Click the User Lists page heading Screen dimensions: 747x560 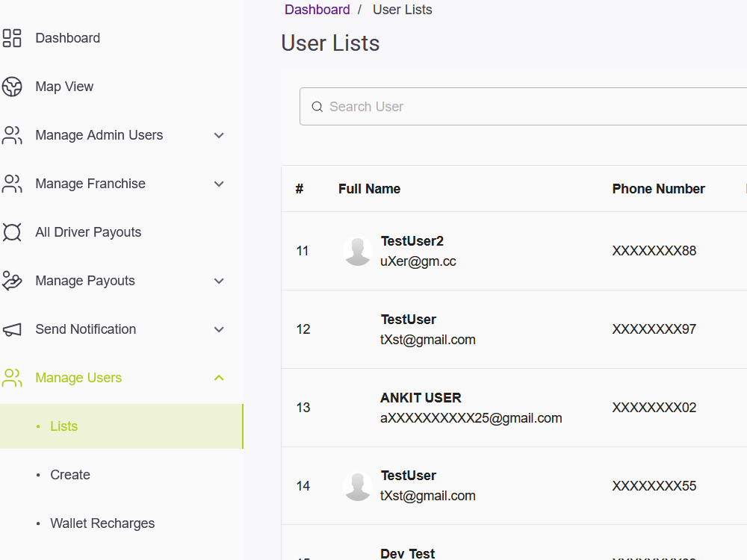[330, 43]
